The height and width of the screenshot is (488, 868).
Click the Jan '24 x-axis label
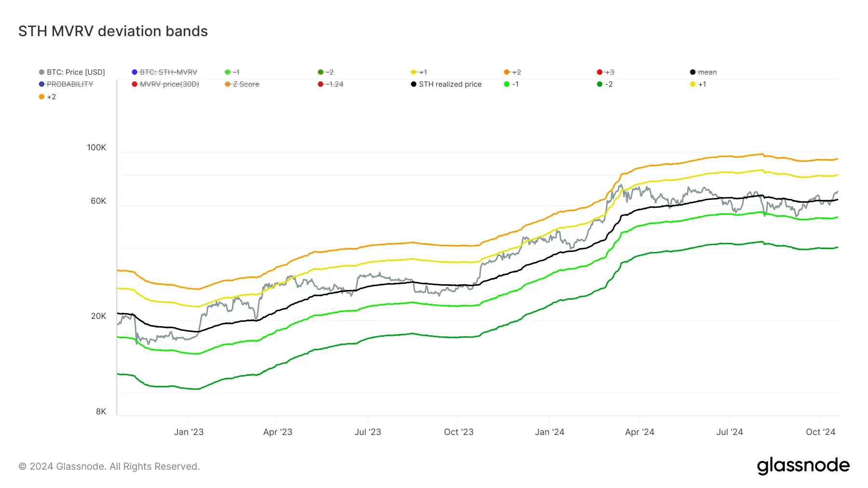click(x=550, y=432)
